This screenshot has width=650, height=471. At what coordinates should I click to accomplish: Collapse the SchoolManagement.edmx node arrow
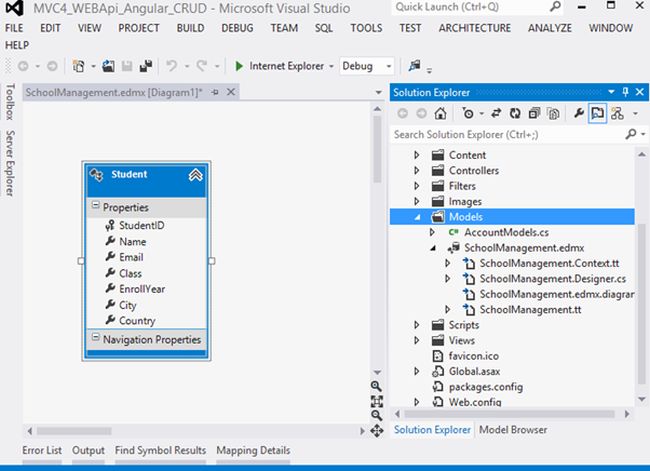[x=433, y=248]
